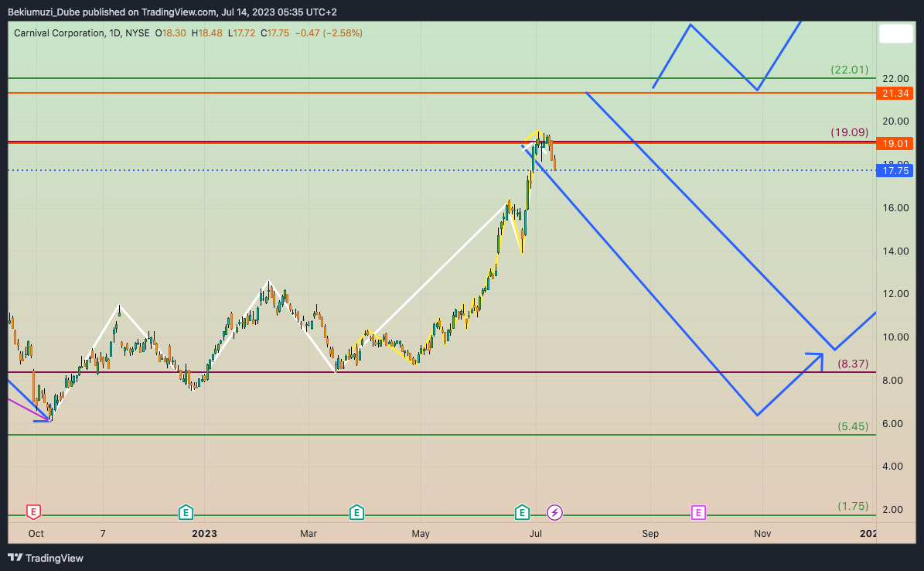Click the low price L17.72 value

click(241, 33)
